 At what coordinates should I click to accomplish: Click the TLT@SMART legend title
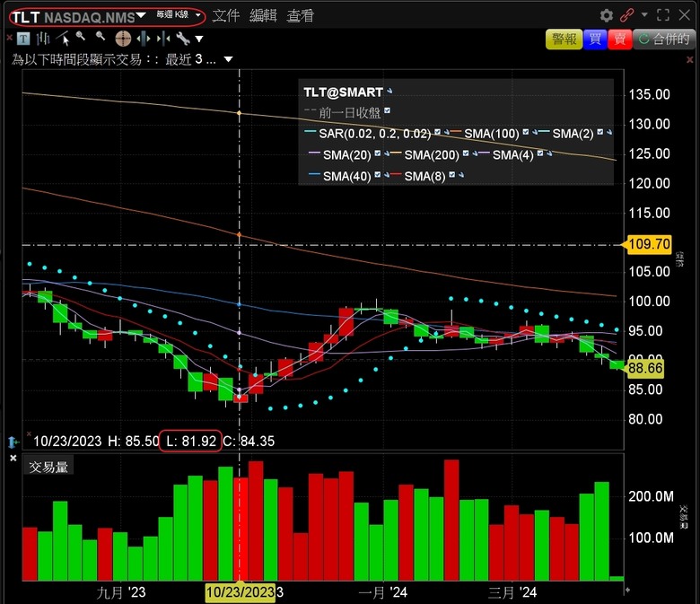[x=343, y=92]
